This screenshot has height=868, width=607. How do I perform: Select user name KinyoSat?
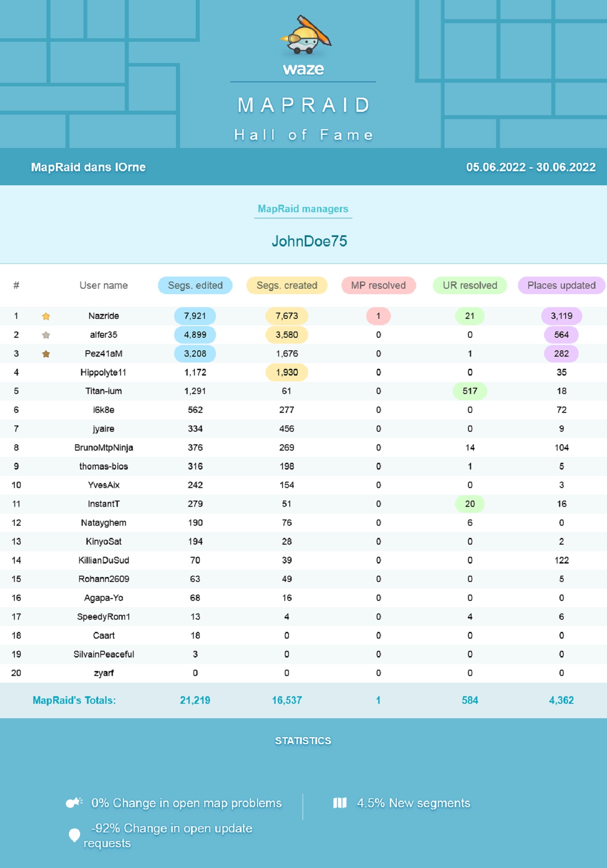(x=103, y=541)
